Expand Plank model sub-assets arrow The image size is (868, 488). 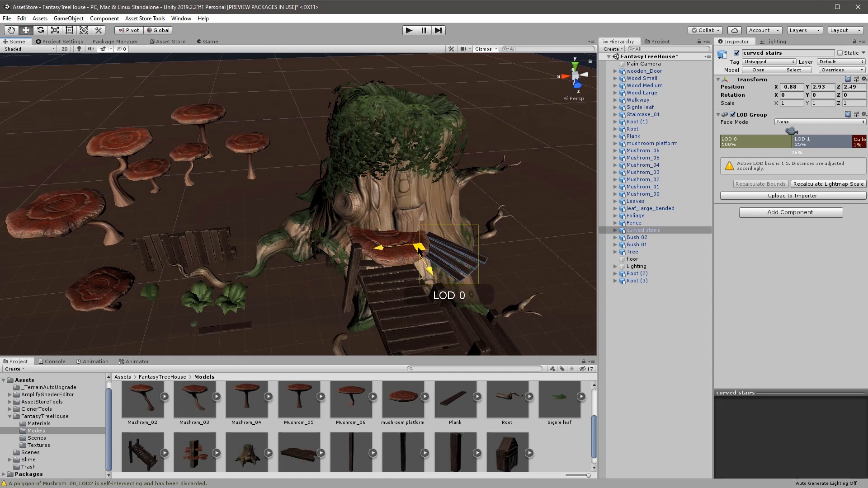[x=477, y=396]
